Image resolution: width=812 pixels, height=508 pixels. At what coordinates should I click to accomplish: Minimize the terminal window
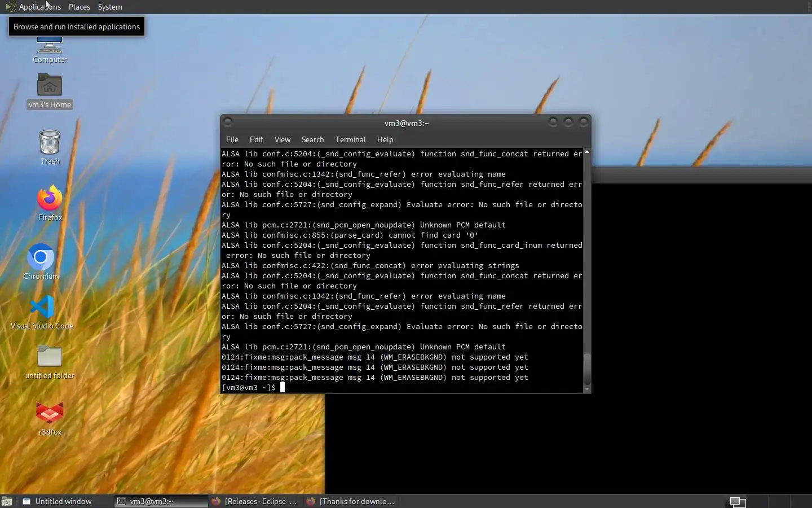coord(553,122)
